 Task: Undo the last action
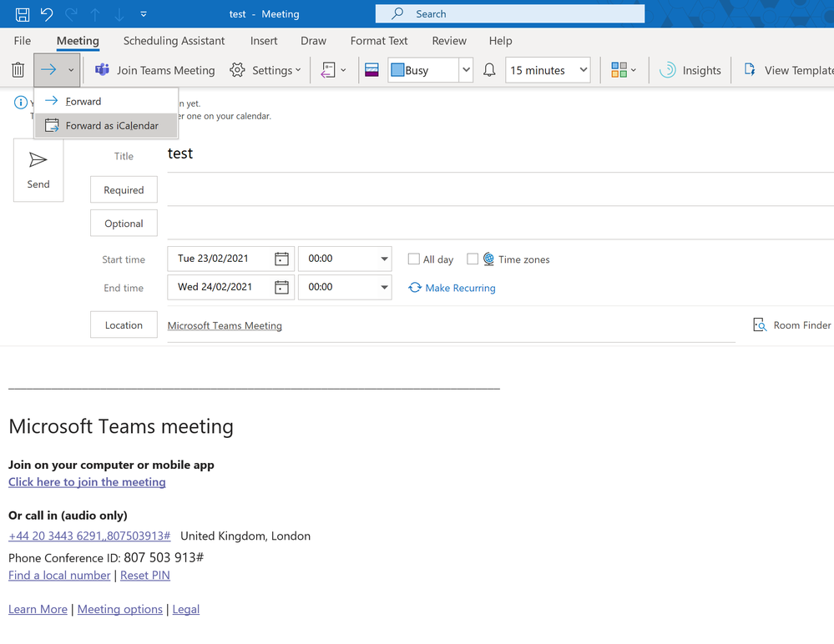[47, 14]
